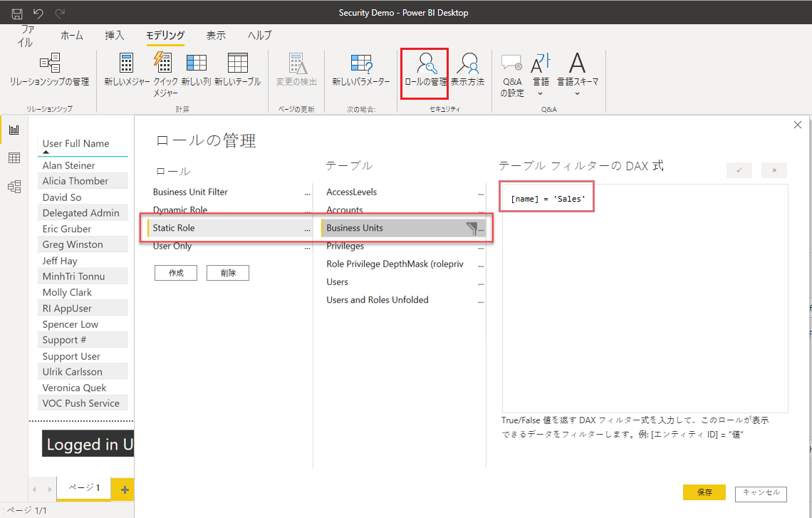Viewport: 812px width, 518px height.
Task: Open options for Users table
Action: (x=481, y=283)
